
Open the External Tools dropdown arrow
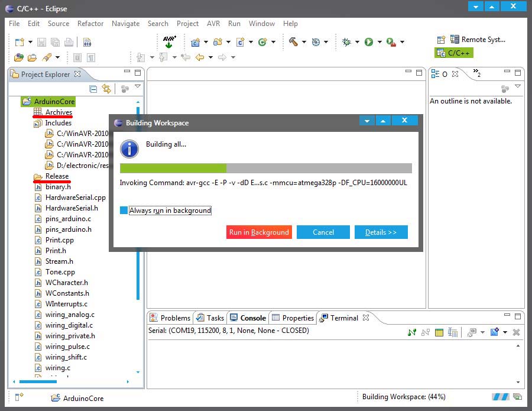pyautogui.click(x=402, y=42)
